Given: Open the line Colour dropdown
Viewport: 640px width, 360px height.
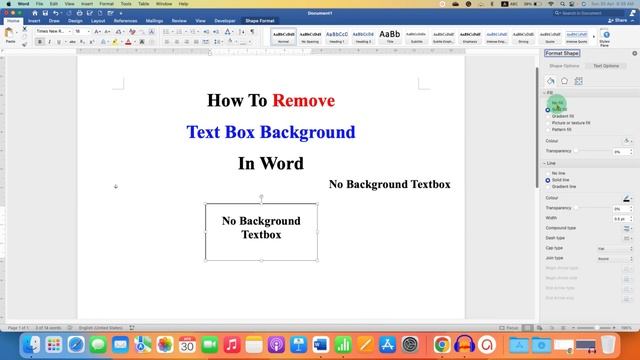Looking at the screenshot, I should coord(627,198).
